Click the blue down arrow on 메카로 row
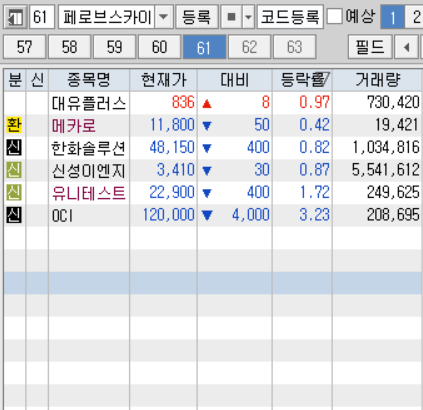Image resolution: width=423 pixels, height=410 pixels. pyautogui.click(x=207, y=126)
